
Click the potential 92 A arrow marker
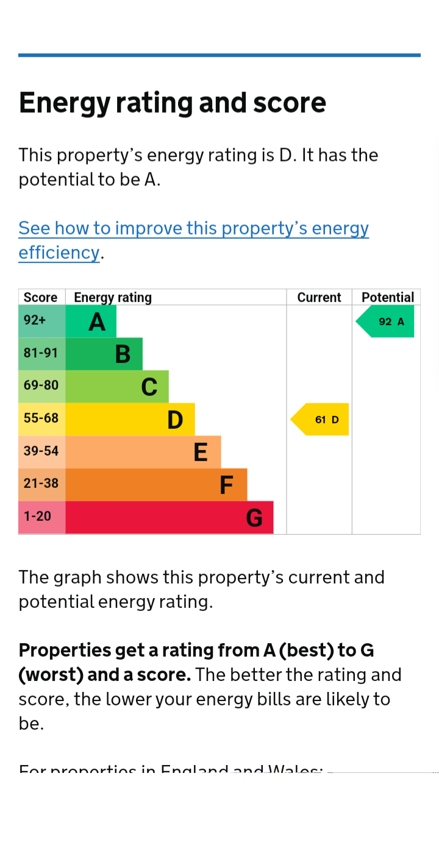[387, 322]
